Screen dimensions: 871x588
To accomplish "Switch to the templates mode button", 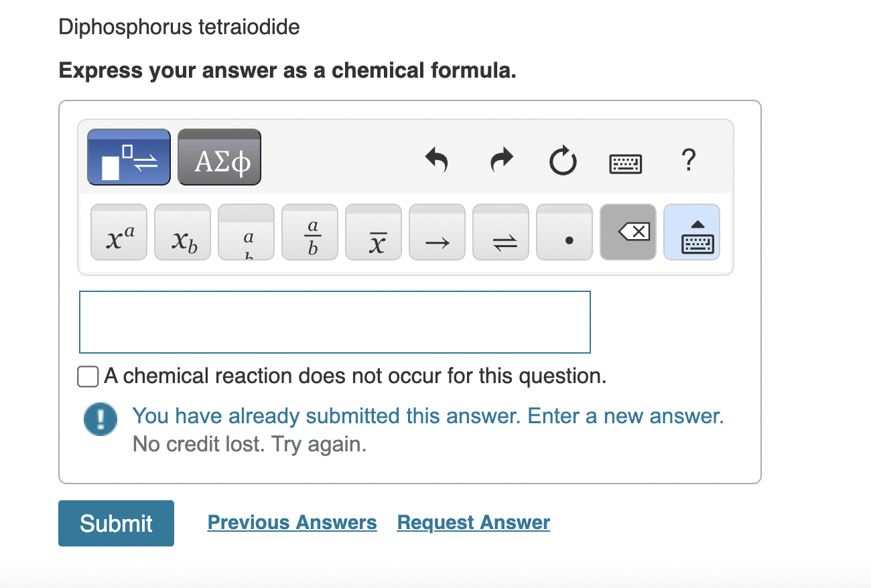I will pyautogui.click(x=128, y=157).
